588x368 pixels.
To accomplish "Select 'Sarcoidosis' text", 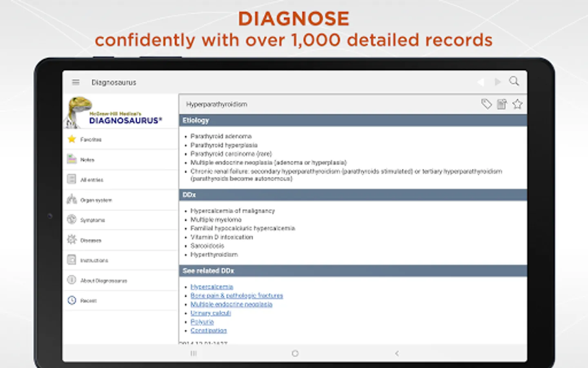I will [x=207, y=246].
